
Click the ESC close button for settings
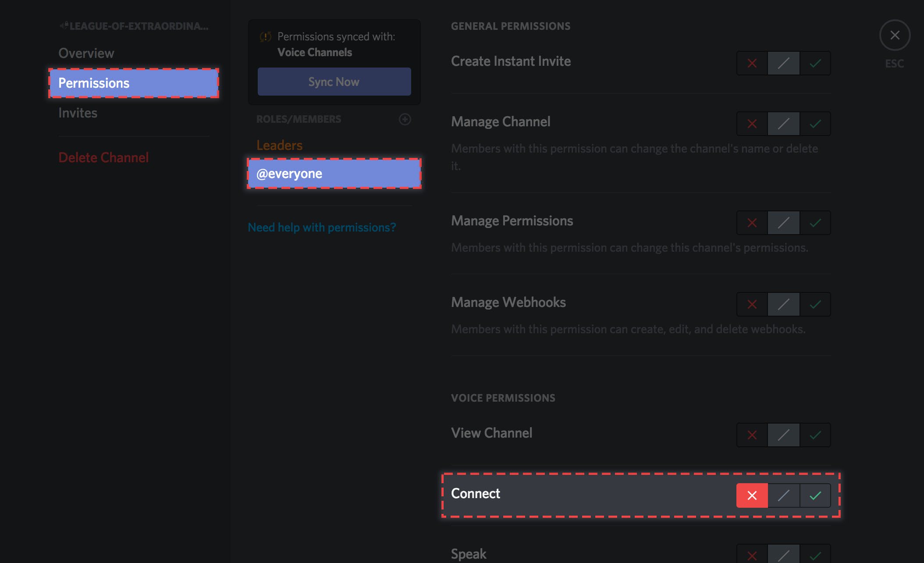(x=894, y=36)
